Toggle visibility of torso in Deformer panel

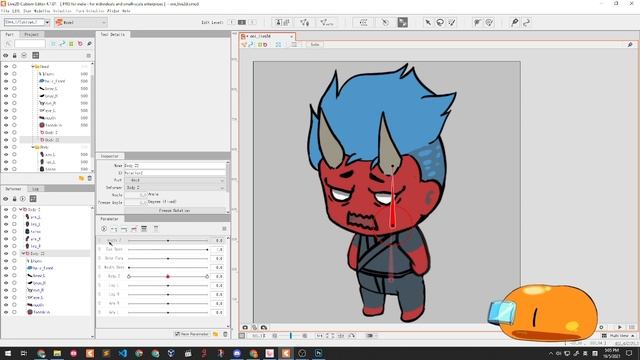6,231
